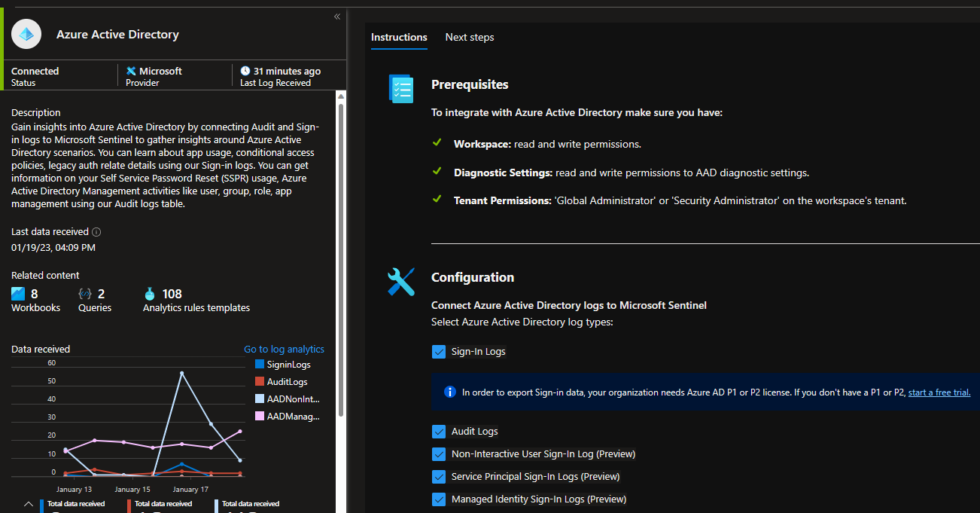The height and width of the screenshot is (513, 980).
Task: Open the Workbooks icon in Related content
Action: (x=18, y=294)
